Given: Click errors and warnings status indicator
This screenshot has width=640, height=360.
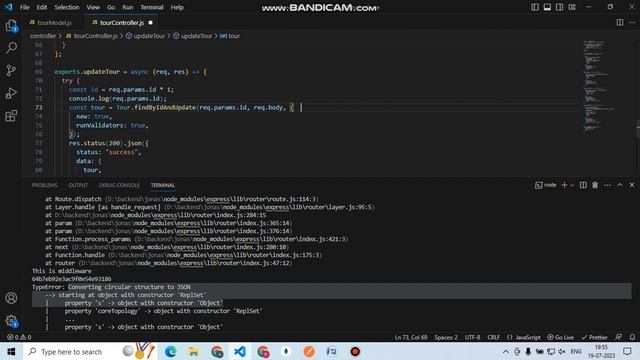Looking at the screenshot, I should pos(19,337).
